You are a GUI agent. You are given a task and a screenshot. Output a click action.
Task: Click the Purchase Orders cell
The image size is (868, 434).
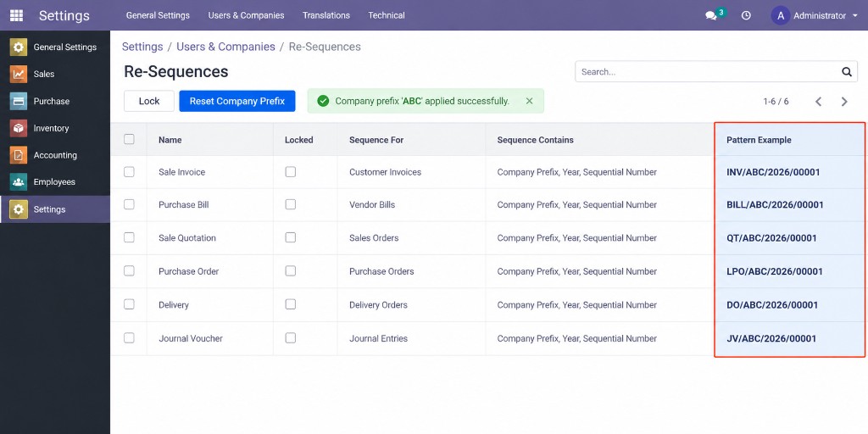pyautogui.click(x=381, y=271)
